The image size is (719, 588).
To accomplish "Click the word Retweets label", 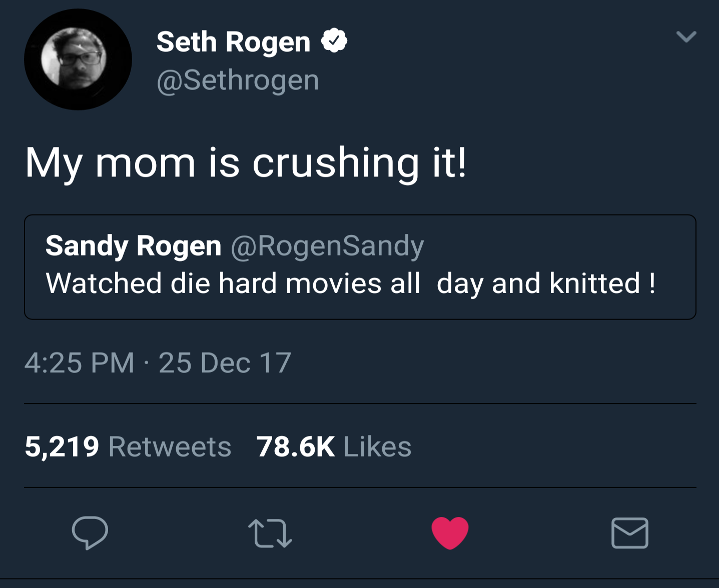I will coord(170,446).
